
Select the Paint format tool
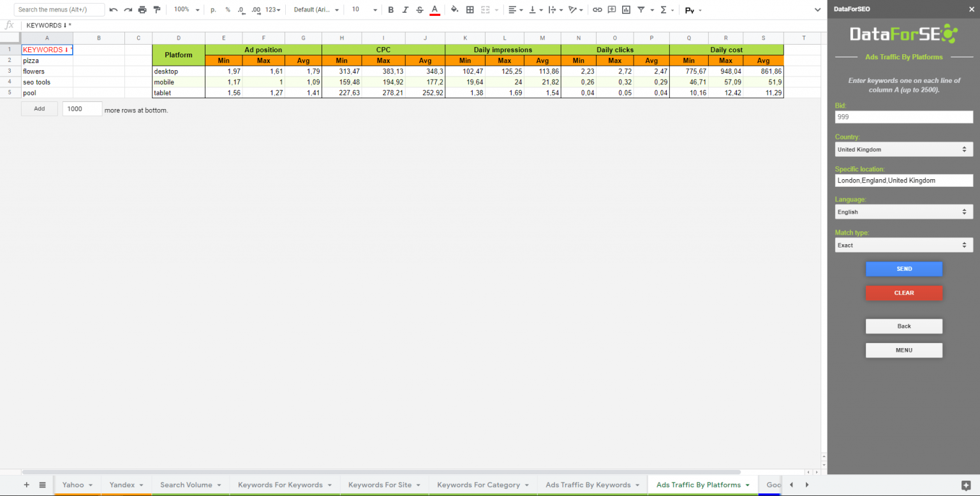click(156, 10)
